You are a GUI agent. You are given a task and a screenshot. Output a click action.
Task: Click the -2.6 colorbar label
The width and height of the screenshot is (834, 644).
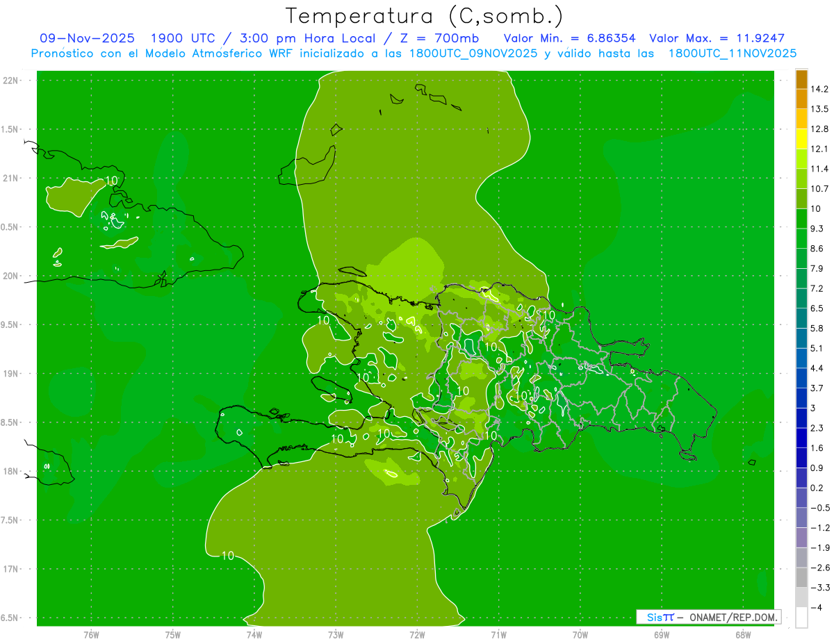[819, 568]
